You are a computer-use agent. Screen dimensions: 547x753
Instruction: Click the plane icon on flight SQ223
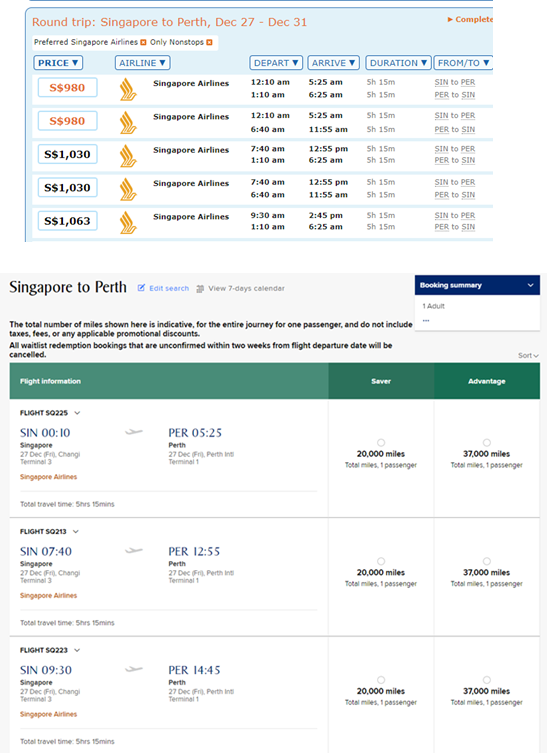(x=134, y=669)
